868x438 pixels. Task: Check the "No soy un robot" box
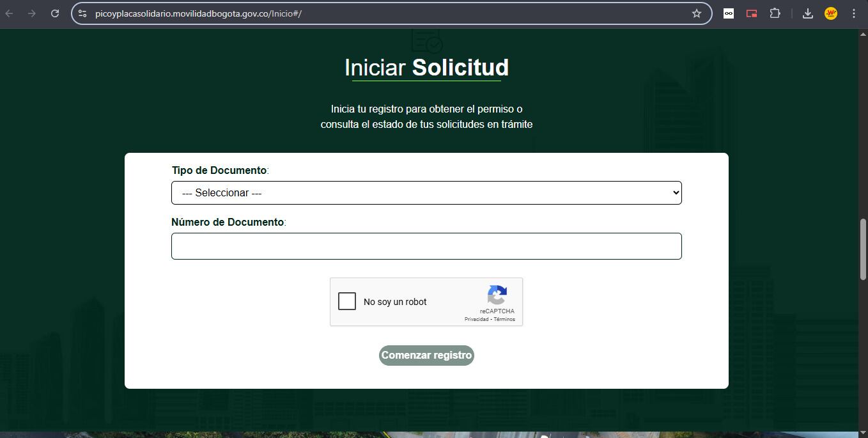(347, 301)
